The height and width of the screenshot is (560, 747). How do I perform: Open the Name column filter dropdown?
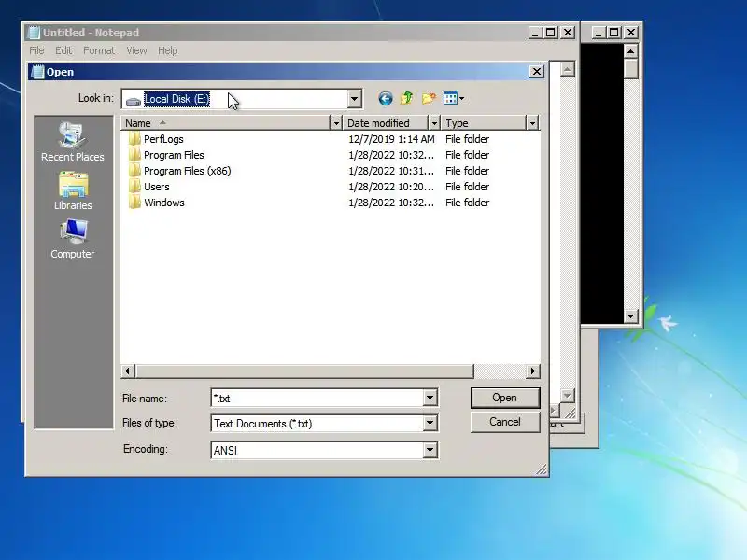(336, 123)
